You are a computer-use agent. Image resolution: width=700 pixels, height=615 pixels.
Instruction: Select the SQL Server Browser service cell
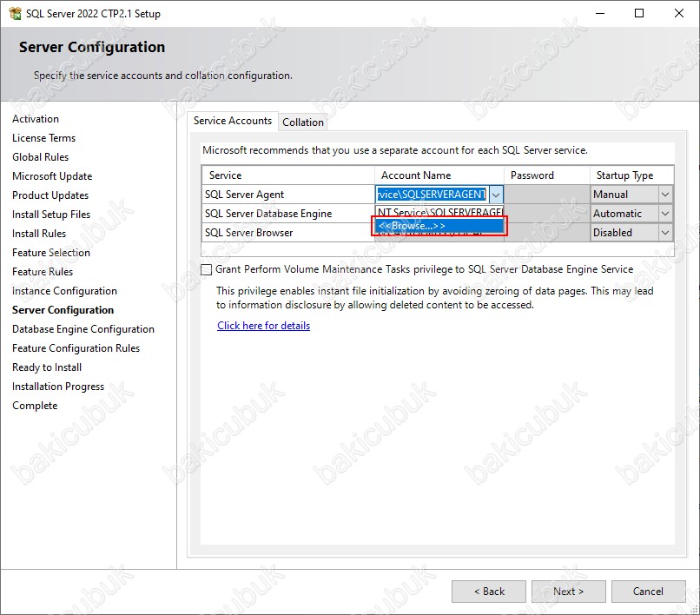point(288,233)
